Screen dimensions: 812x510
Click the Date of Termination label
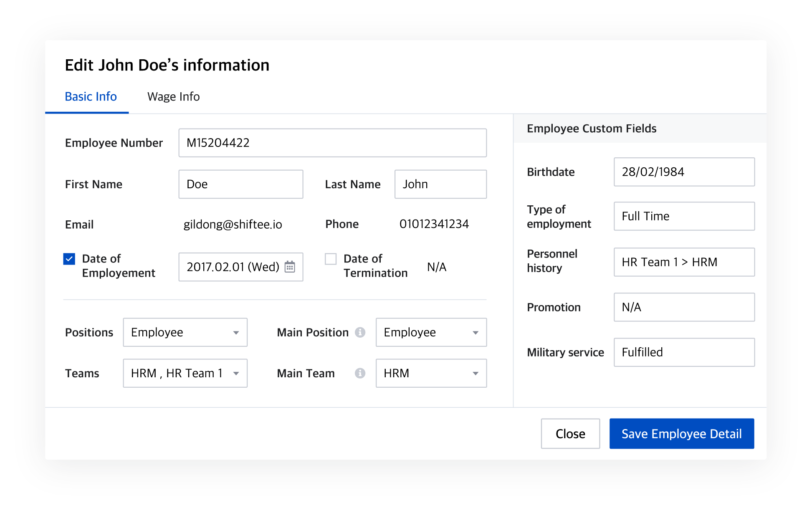click(375, 266)
